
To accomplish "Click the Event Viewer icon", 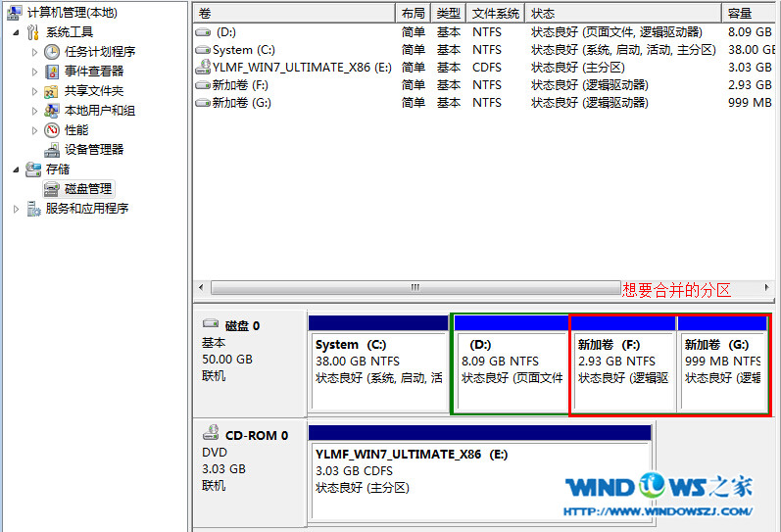I will pyautogui.click(x=52, y=72).
